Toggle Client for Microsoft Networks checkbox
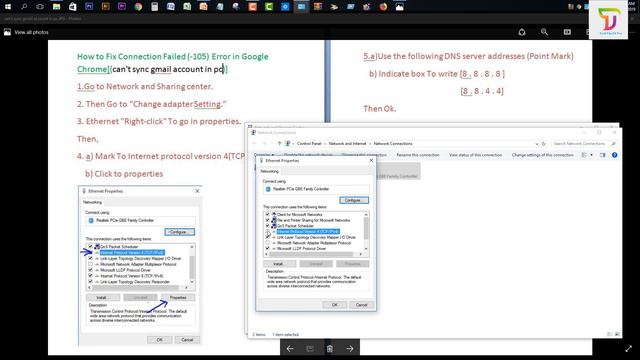 click(x=267, y=214)
